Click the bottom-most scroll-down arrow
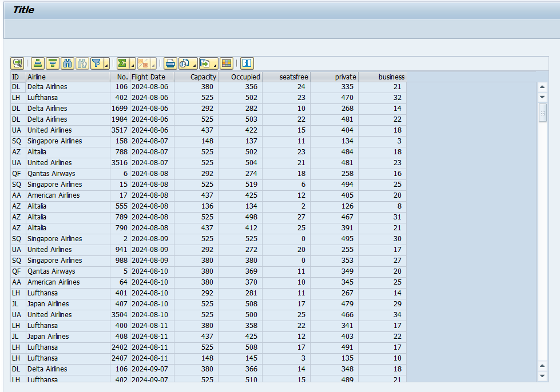Screen dimensions: 560x392 [542, 376]
